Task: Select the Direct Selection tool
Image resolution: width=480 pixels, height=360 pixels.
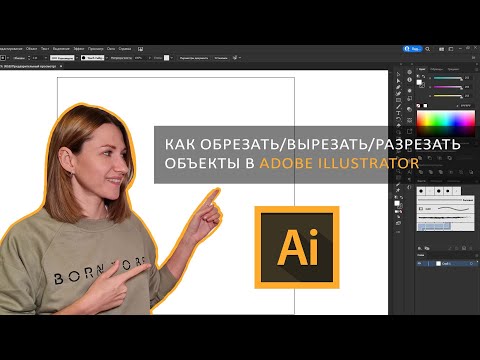Action: (x=398, y=81)
